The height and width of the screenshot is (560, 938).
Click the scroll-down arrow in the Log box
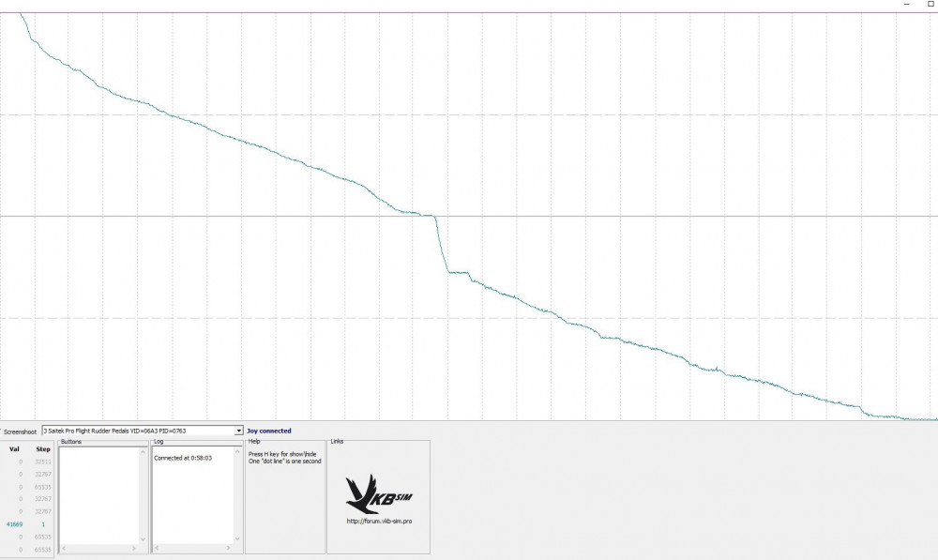(x=237, y=538)
